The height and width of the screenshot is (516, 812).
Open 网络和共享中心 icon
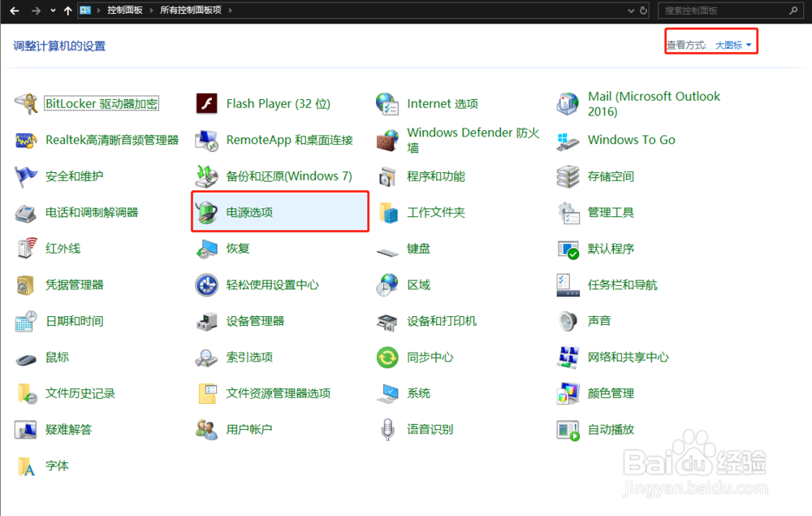point(629,356)
